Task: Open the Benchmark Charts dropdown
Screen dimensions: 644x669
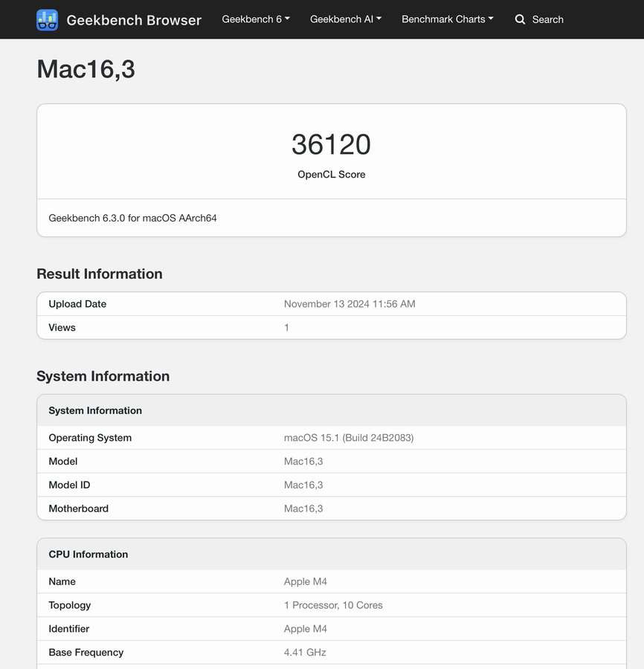Action: click(x=448, y=19)
